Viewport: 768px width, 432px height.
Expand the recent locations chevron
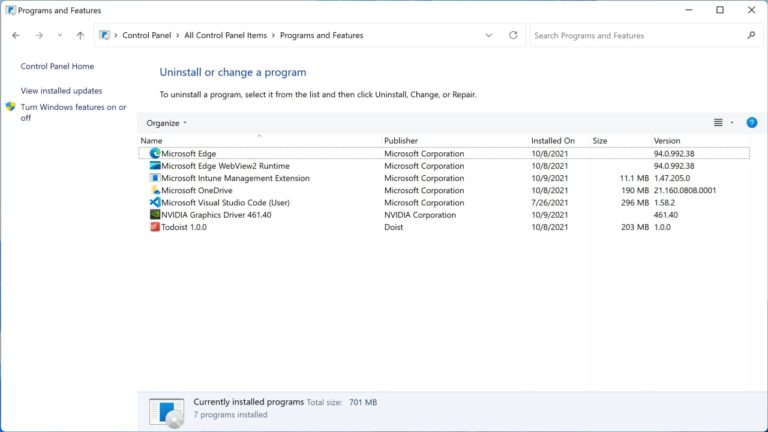[60, 35]
